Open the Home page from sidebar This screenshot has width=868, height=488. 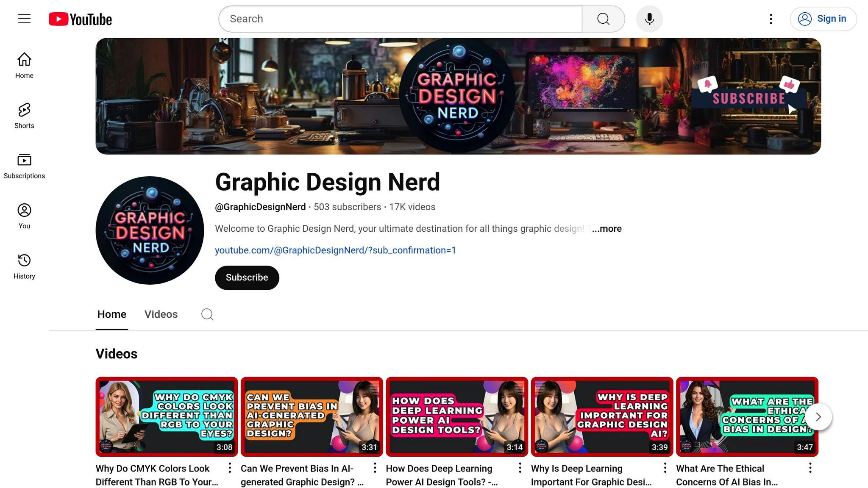24,66
